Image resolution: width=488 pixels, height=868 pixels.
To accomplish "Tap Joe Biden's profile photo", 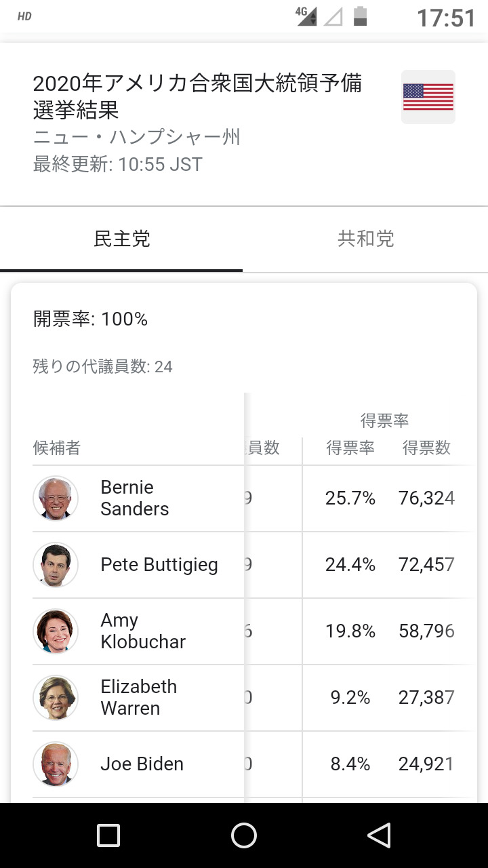I will coord(56,764).
